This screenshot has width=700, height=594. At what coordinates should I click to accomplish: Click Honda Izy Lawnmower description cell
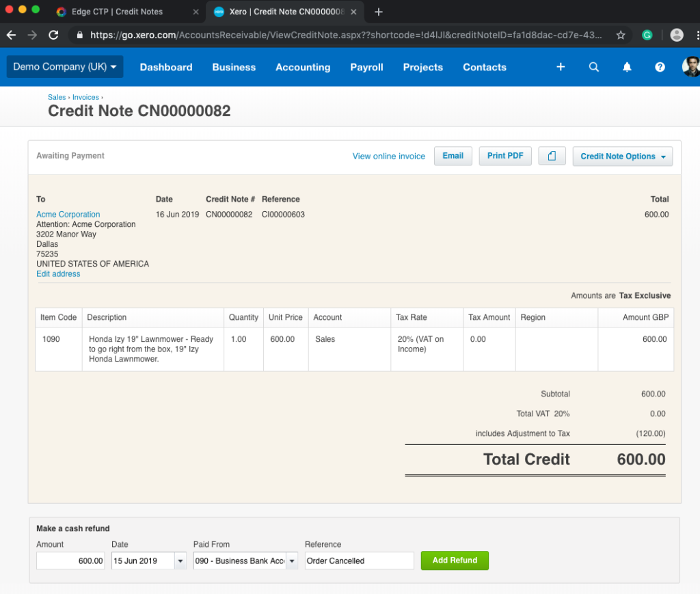pos(151,349)
